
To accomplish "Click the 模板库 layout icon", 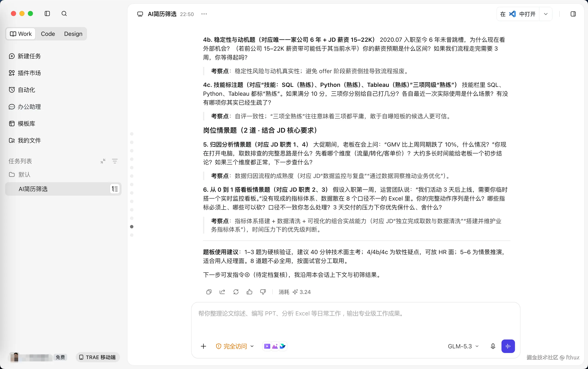I will (12, 124).
